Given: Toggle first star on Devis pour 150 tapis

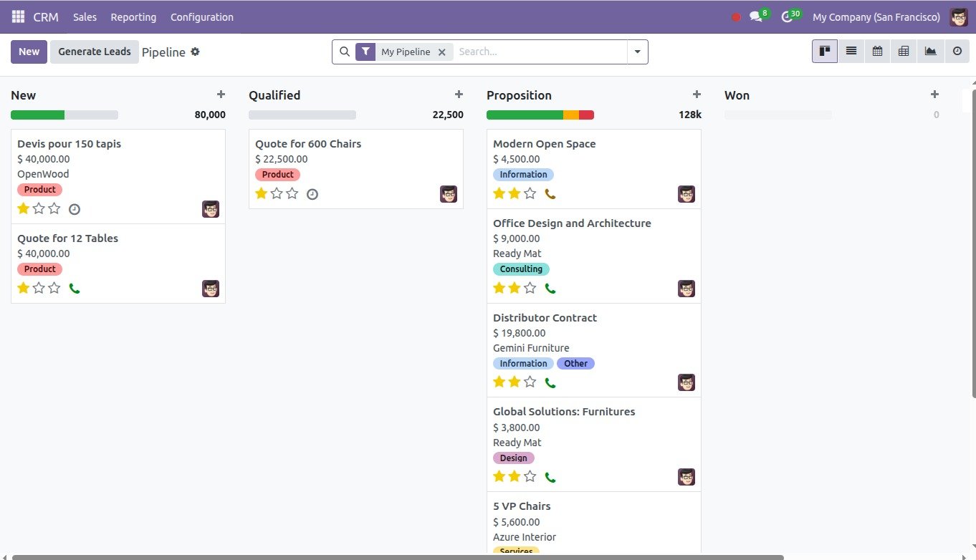Looking at the screenshot, I should point(24,208).
